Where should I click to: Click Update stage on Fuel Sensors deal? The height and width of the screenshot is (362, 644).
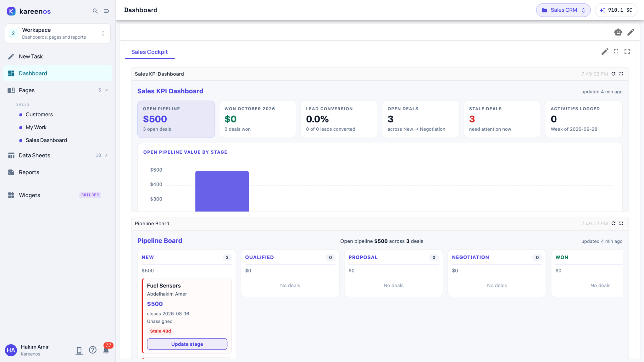point(187,344)
